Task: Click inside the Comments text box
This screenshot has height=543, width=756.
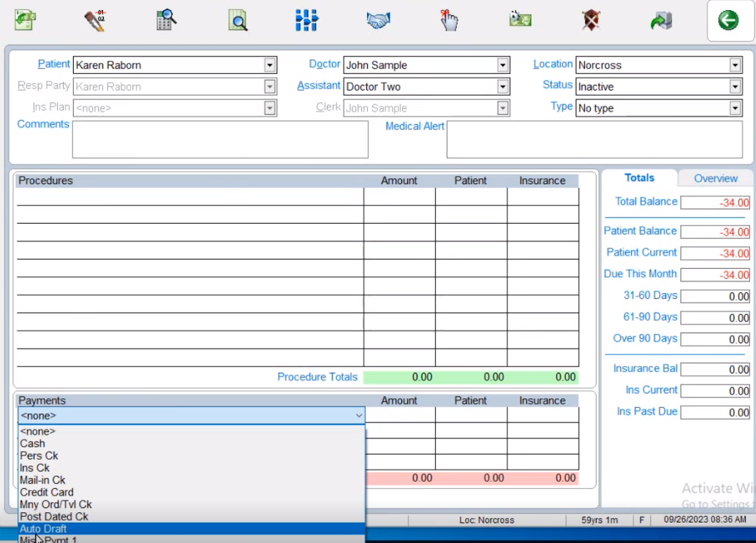Action: click(219, 140)
